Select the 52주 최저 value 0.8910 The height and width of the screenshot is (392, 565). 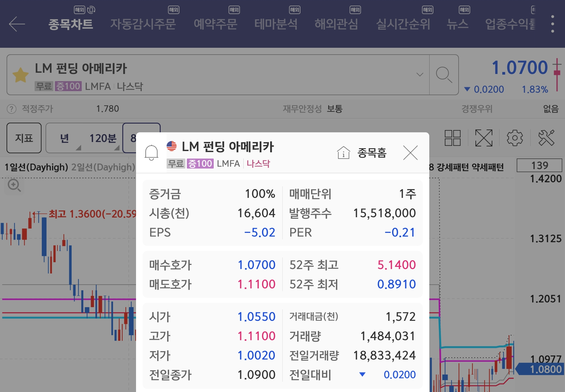(397, 284)
